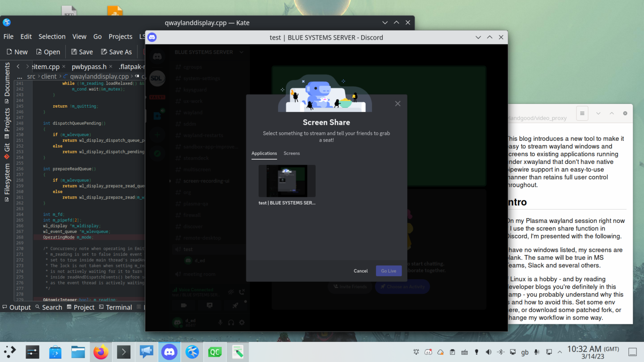Open Qt Creator from the taskbar
Image resolution: width=644 pixels, height=362 pixels.
[215, 352]
